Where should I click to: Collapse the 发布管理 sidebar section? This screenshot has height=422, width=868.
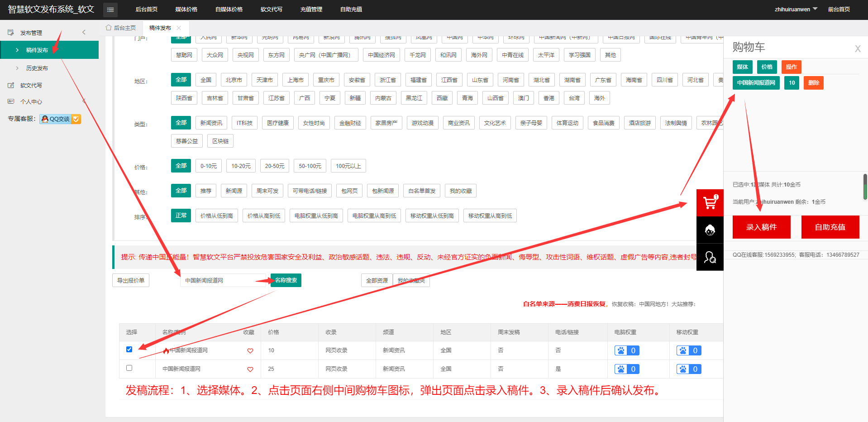(x=84, y=32)
